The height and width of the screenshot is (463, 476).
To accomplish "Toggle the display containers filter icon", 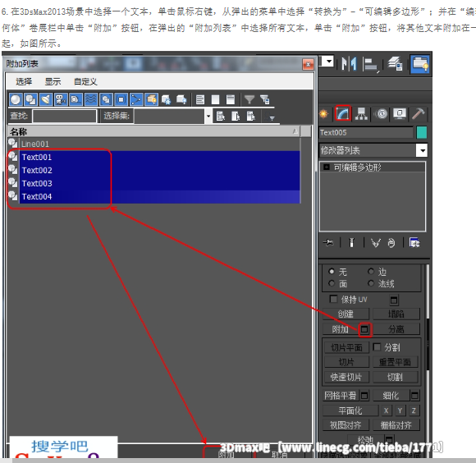I will (151, 99).
